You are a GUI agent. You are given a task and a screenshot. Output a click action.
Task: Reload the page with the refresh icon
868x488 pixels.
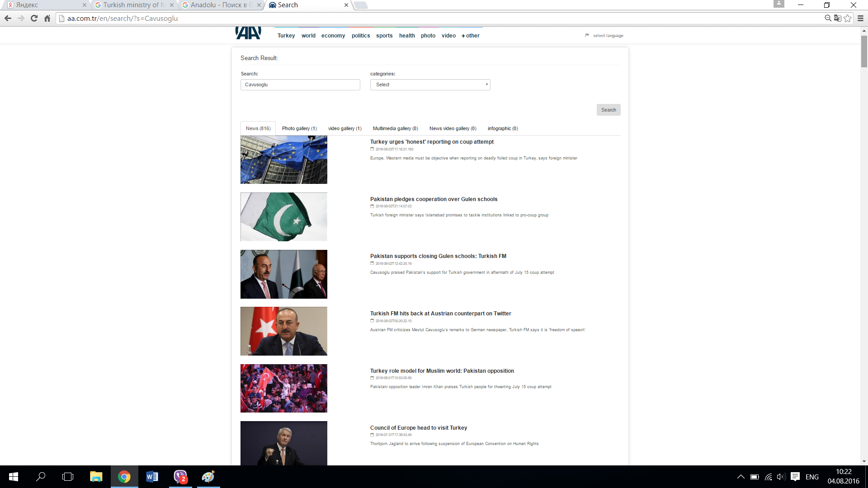point(34,18)
